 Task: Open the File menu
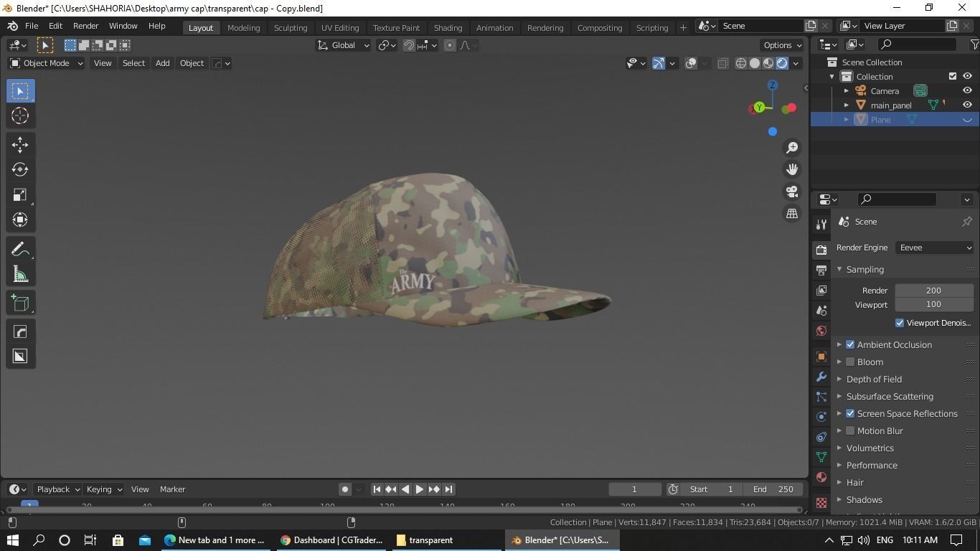32,26
